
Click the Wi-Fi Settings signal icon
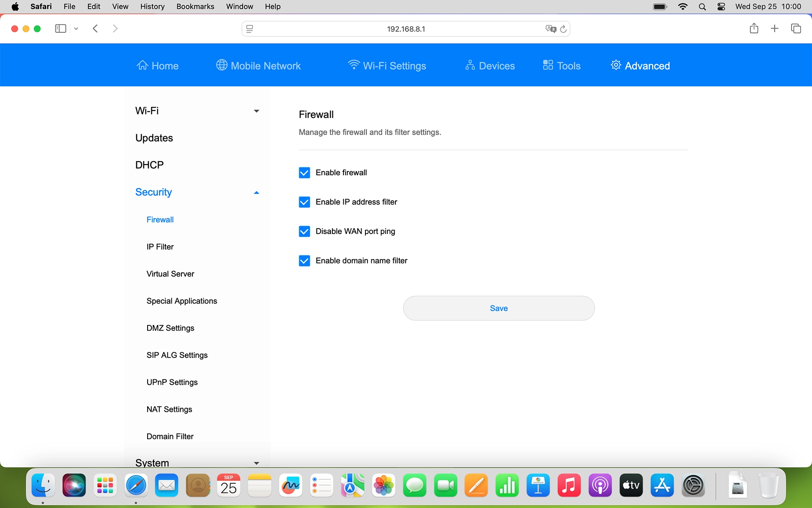click(x=354, y=65)
